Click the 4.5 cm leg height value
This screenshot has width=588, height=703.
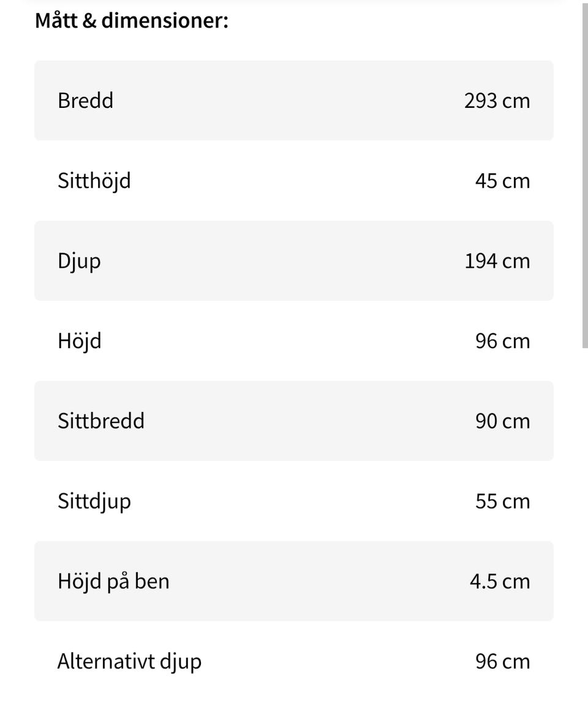tap(500, 581)
